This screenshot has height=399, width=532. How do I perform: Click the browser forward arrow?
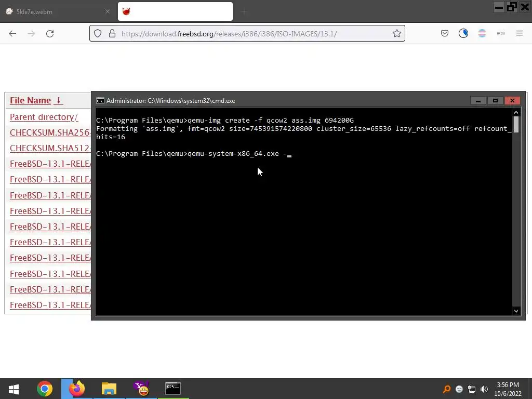click(x=31, y=34)
